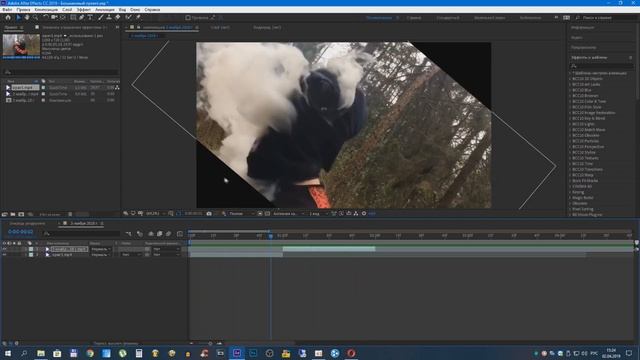Select the Selection arrow tool

point(18,18)
